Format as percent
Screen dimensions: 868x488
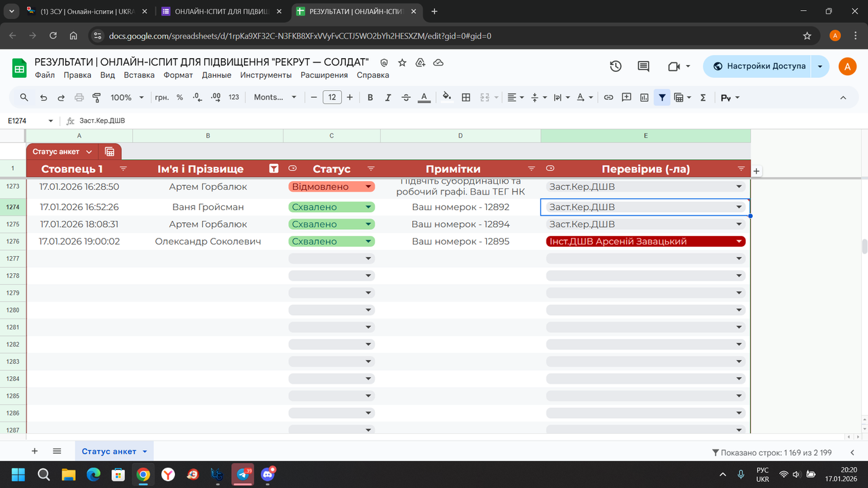(180, 98)
